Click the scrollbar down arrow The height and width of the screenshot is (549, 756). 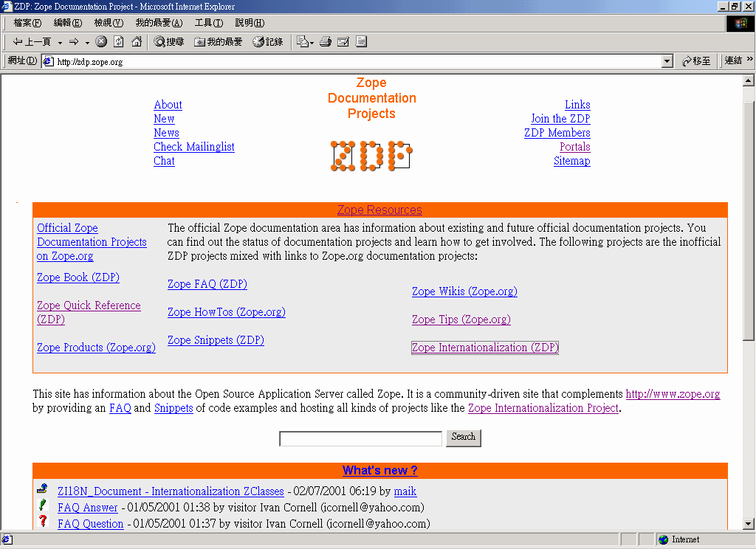click(749, 524)
